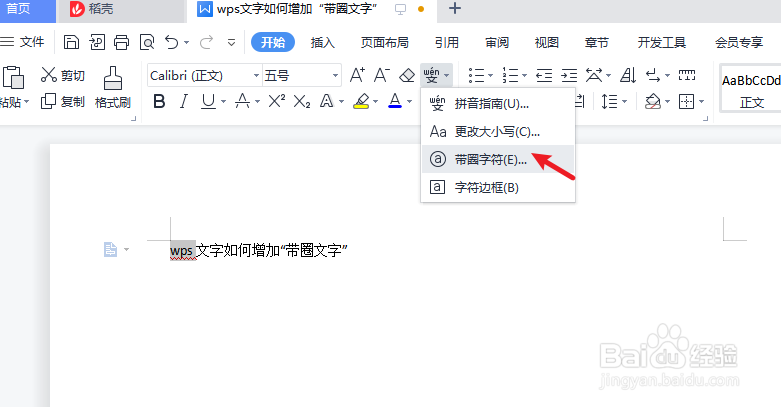Expand the quick access toolbar customize arrow
The width and height of the screenshot is (781, 407).
coord(232,43)
